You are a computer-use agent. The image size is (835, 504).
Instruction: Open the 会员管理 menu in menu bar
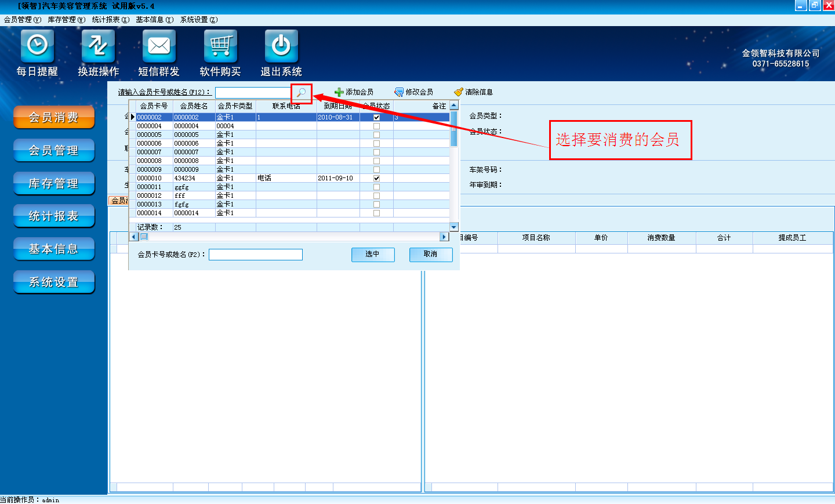tap(23, 20)
